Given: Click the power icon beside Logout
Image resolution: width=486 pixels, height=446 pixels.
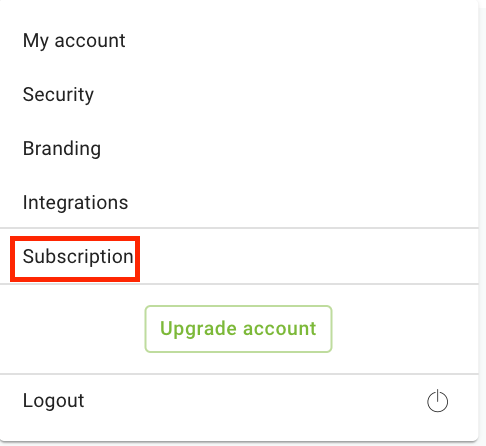Looking at the screenshot, I should [x=437, y=401].
